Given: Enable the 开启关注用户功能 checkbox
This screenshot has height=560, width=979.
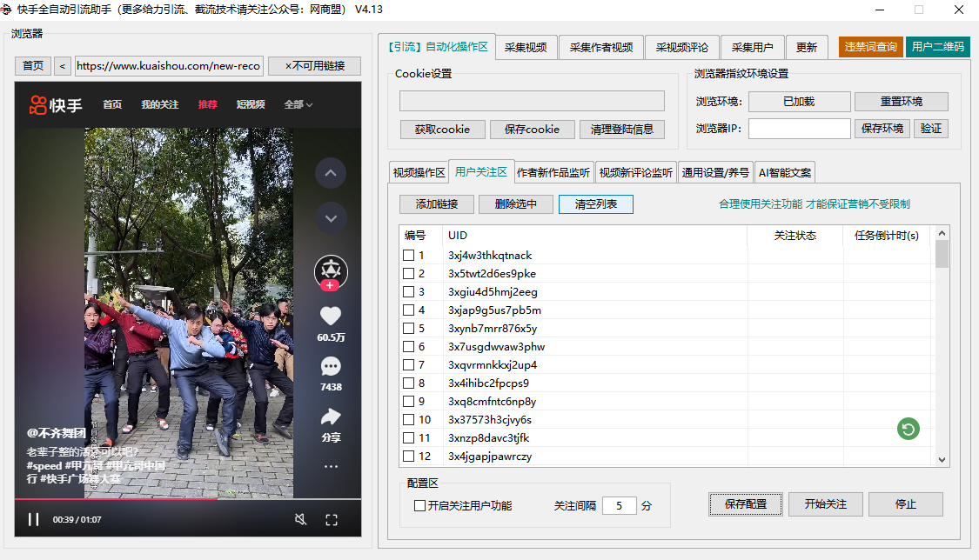Looking at the screenshot, I should tap(420, 506).
